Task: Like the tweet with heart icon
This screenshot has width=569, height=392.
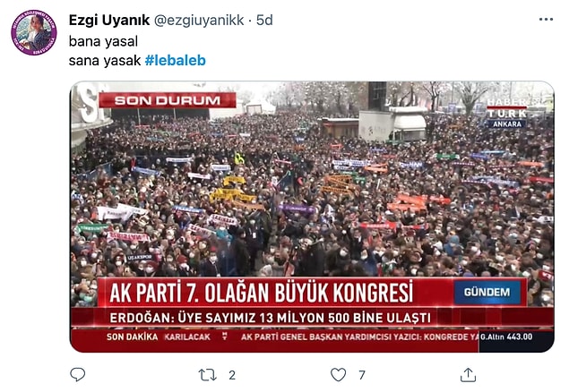Action: [338, 375]
